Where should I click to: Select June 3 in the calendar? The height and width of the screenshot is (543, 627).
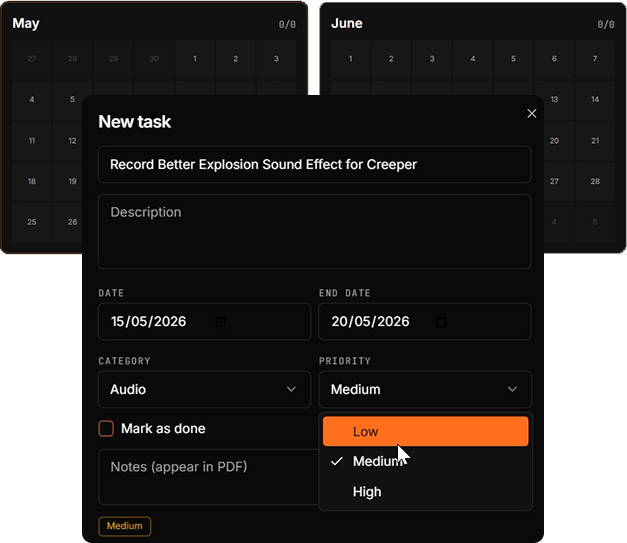click(x=432, y=59)
